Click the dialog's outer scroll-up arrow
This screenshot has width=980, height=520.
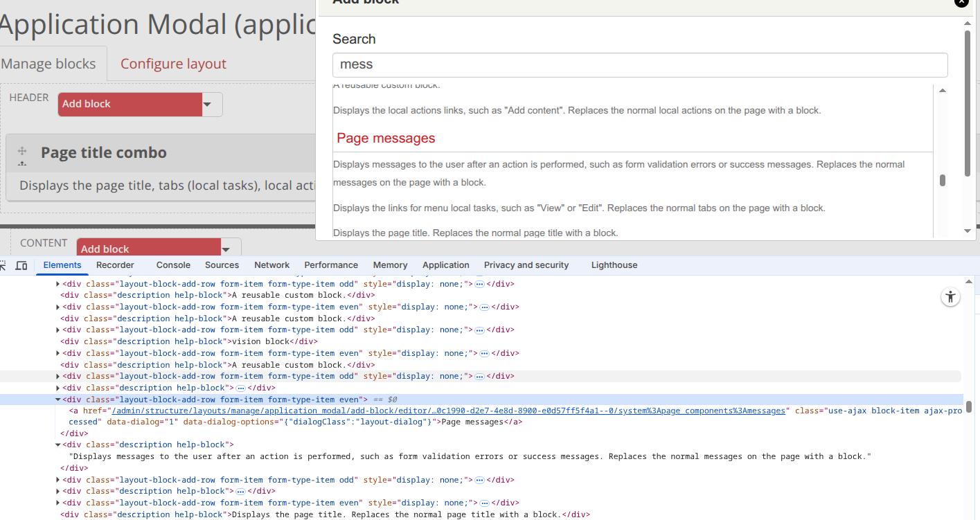(x=968, y=23)
